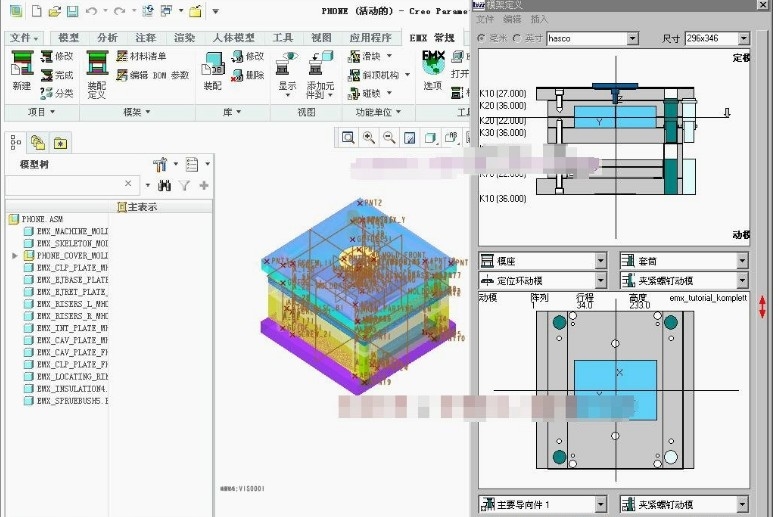Expand the 碰锁 dropdown

click(x=389, y=93)
